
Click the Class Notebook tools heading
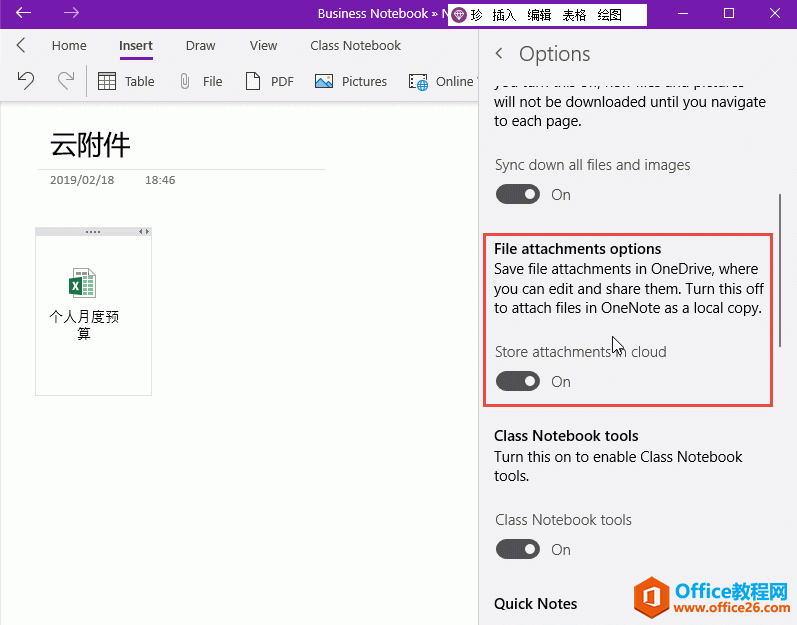point(566,435)
